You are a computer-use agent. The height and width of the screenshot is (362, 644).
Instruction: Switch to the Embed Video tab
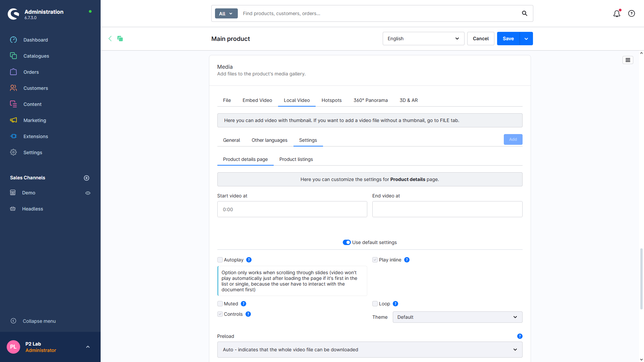click(257, 100)
